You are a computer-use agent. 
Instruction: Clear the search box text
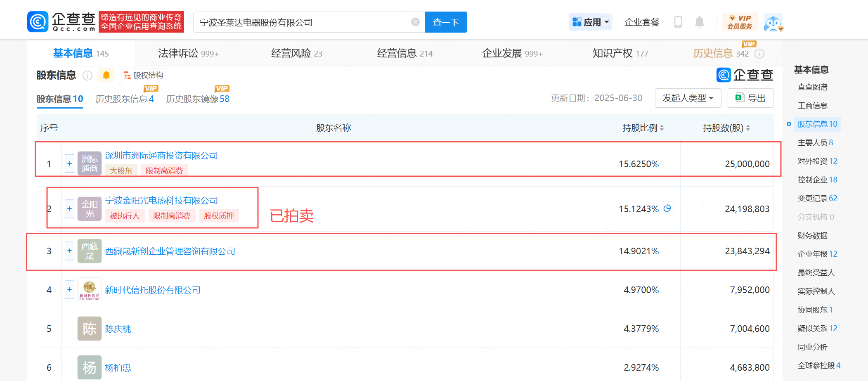[x=415, y=22]
